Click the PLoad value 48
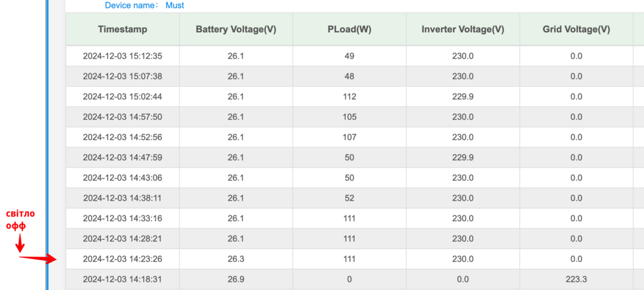The height and width of the screenshot is (290, 644). coord(349,77)
